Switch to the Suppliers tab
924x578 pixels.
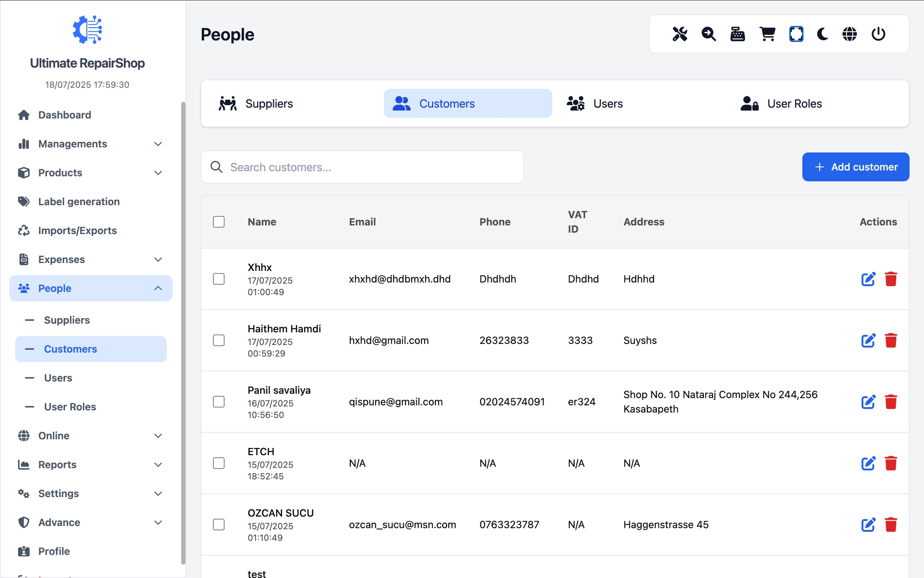(x=269, y=104)
